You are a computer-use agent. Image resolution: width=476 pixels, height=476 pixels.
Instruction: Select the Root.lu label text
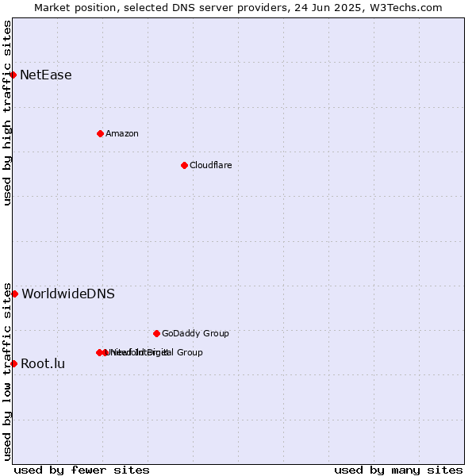pyautogui.click(x=43, y=363)
